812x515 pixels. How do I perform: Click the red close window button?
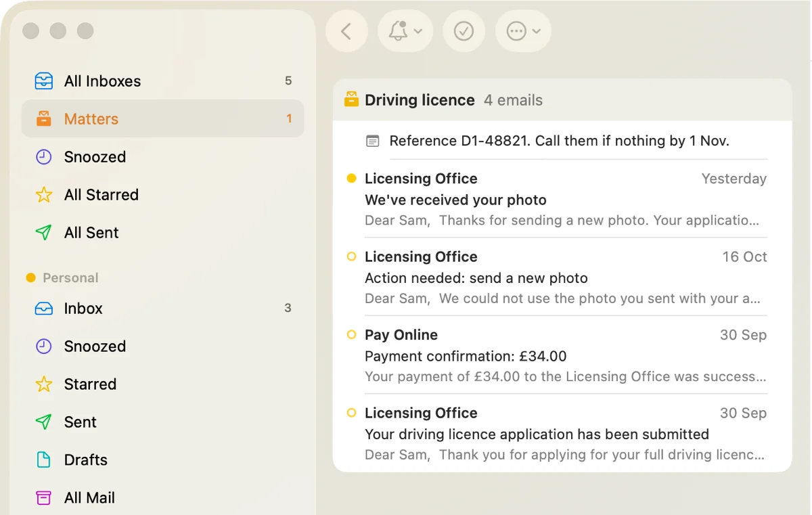coord(30,31)
